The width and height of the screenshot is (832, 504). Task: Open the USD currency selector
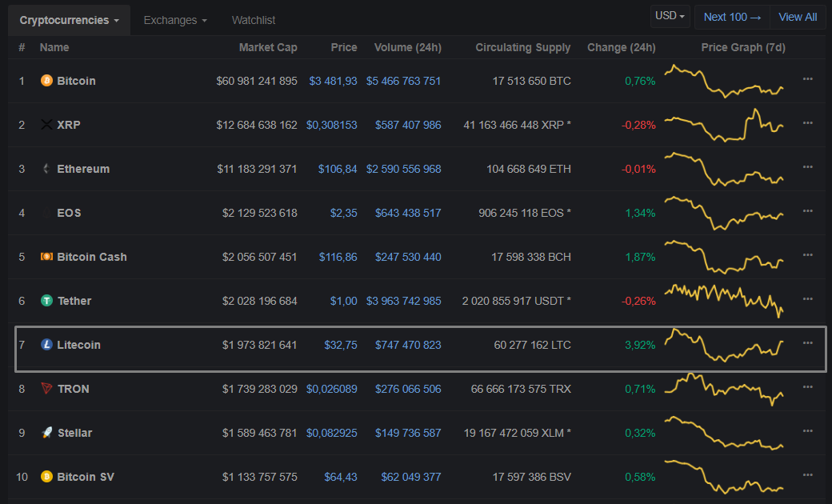[670, 16]
